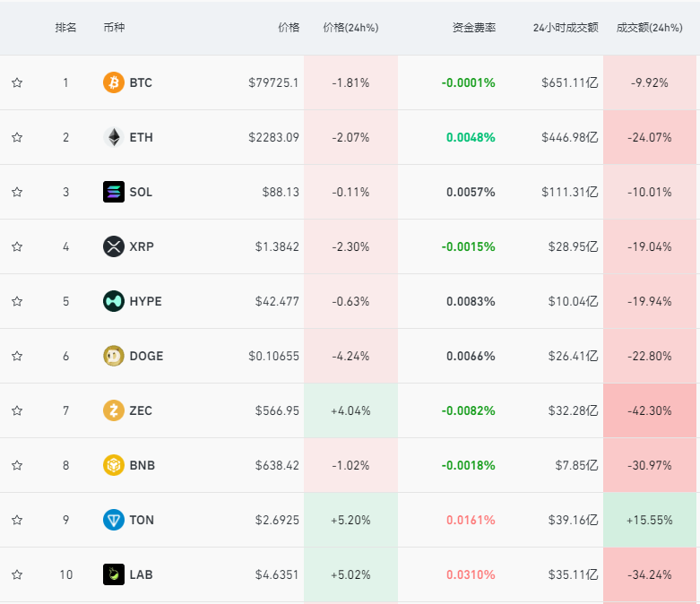The height and width of the screenshot is (604, 700).
Task: Open the ZEC coin name
Action: click(x=141, y=410)
